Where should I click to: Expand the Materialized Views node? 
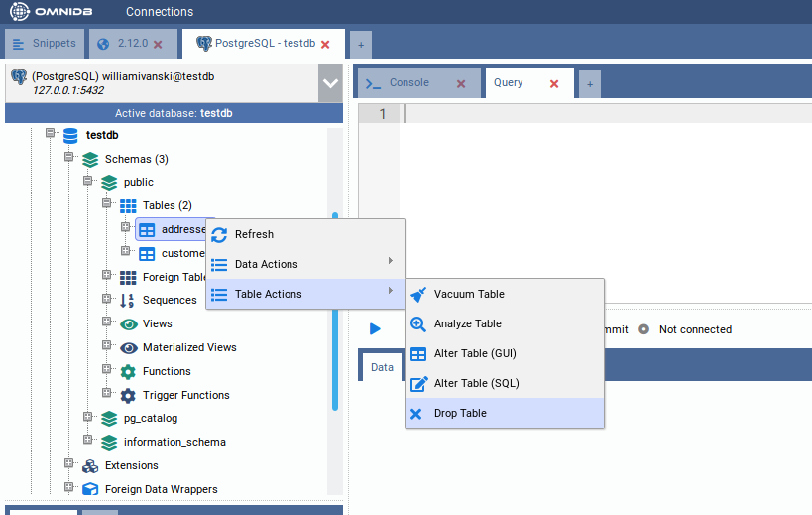(107, 345)
